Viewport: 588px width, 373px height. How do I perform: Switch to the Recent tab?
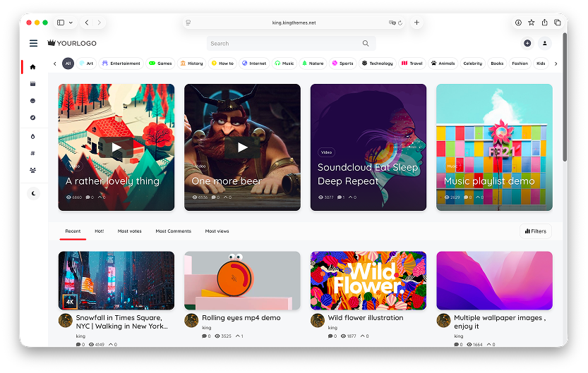pyautogui.click(x=73, y=231)
